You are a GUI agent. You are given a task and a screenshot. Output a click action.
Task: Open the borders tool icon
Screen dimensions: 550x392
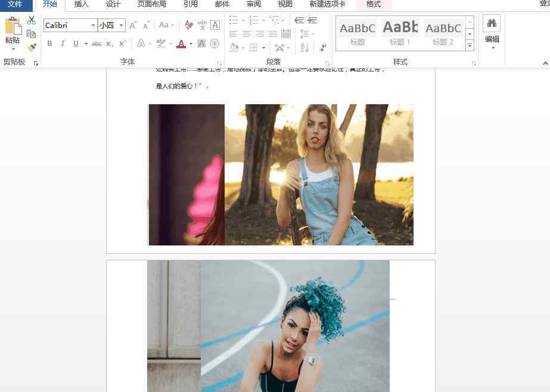[253, 47]
